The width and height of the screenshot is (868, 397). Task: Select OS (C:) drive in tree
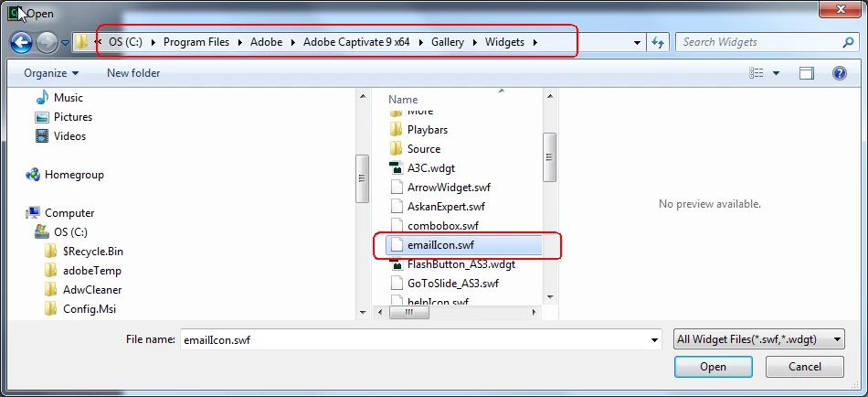70,232
